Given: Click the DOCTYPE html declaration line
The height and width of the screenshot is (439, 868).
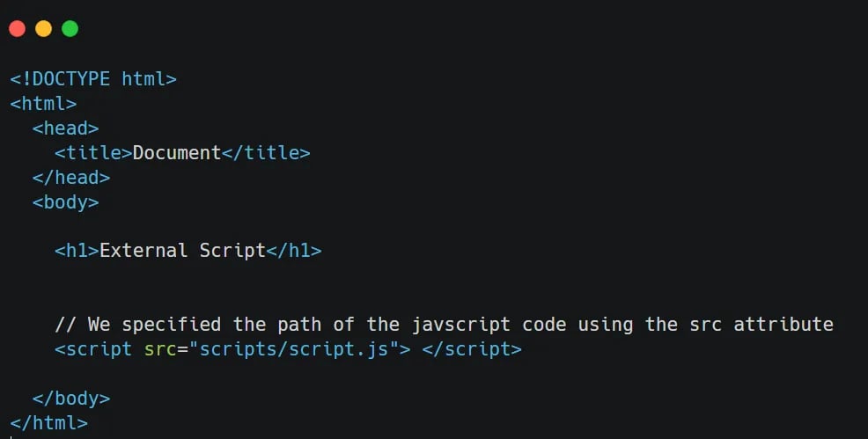Looking at the screenshot, I should (93, 78).
